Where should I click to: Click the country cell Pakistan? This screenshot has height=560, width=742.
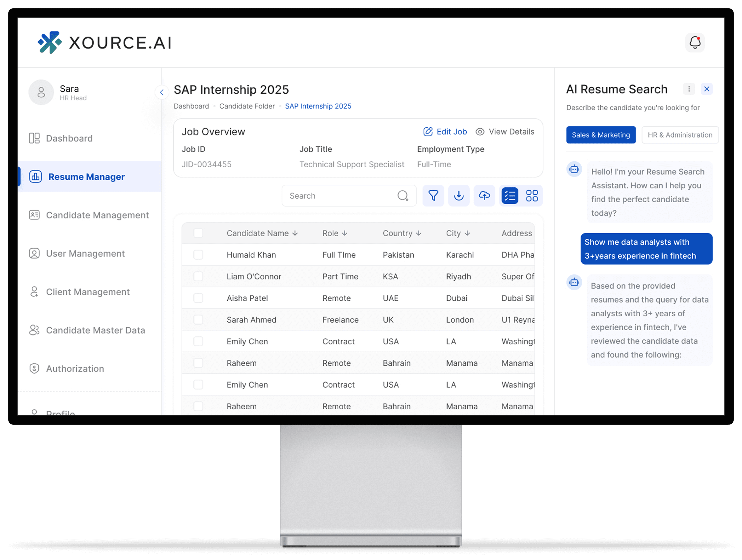[398, 255]
